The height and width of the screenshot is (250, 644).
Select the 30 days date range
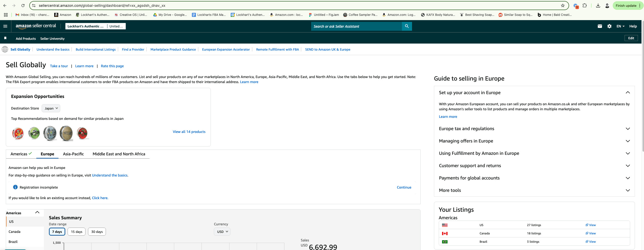97,232
